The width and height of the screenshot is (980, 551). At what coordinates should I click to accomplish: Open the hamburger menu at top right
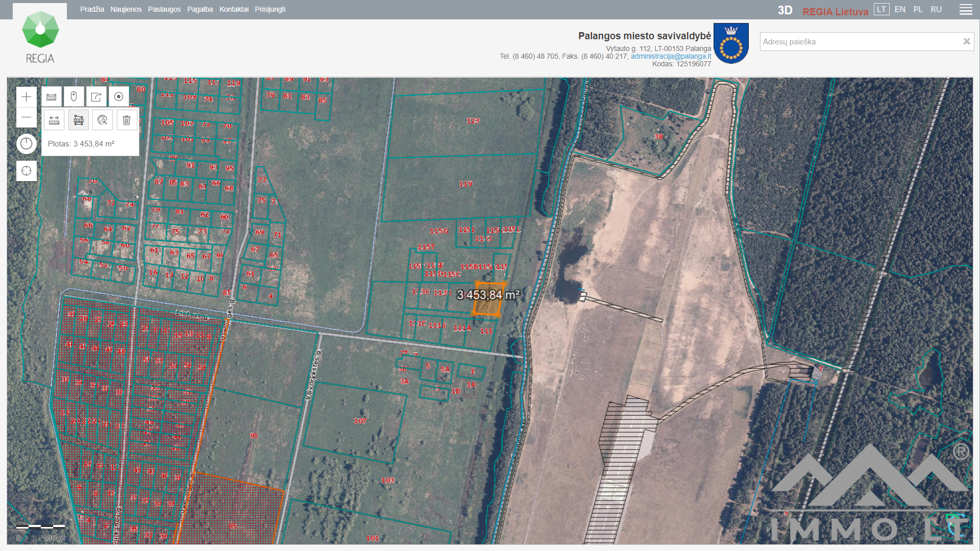(x=966, y=10)
